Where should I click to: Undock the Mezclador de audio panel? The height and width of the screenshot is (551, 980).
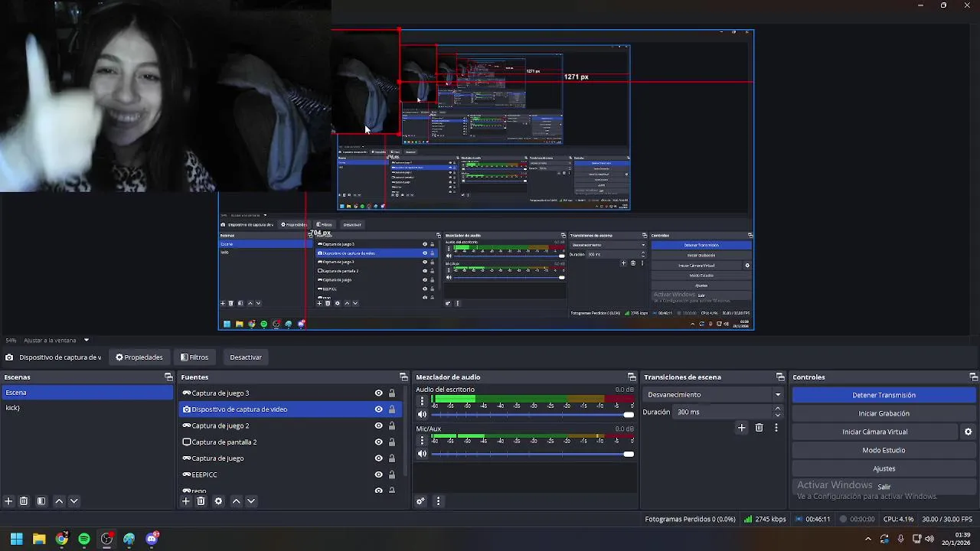coord(632,377)
